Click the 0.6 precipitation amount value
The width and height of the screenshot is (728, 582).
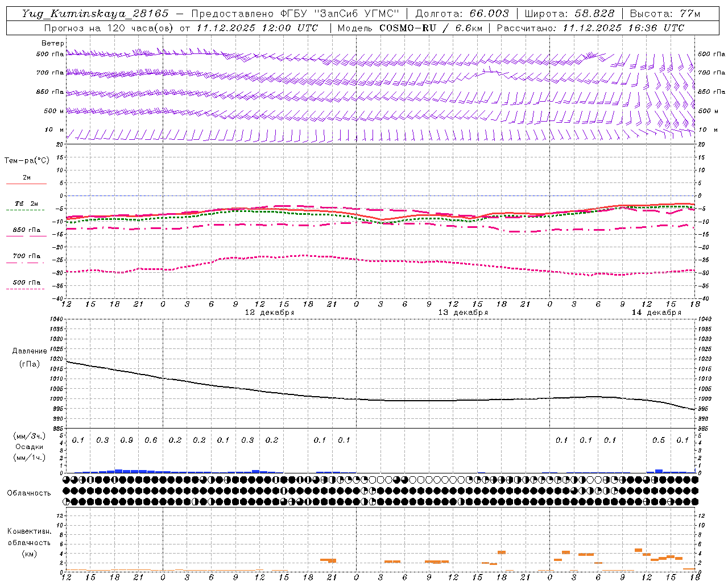pos(151,440)
